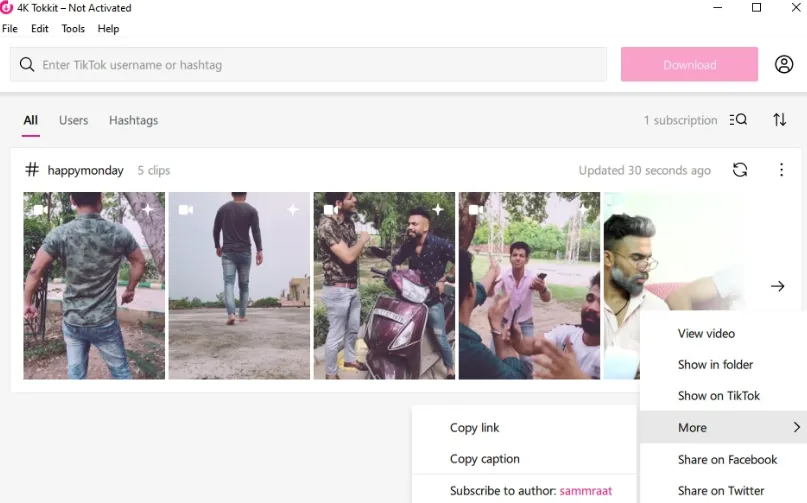The width and height of the screenshot is (807, 503).
Task: Open fourth clip of men in park
Action: (530, 286)
